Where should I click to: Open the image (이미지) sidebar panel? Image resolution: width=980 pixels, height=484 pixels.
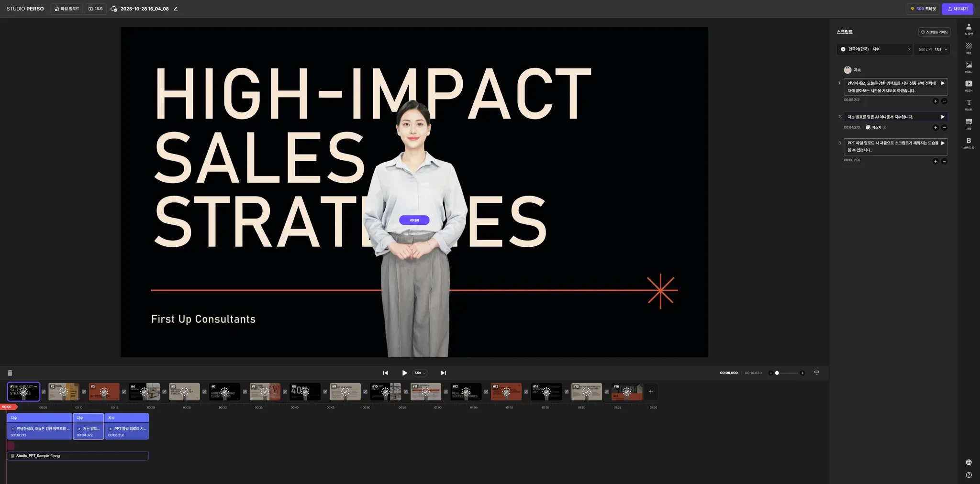tap(969, 66)
